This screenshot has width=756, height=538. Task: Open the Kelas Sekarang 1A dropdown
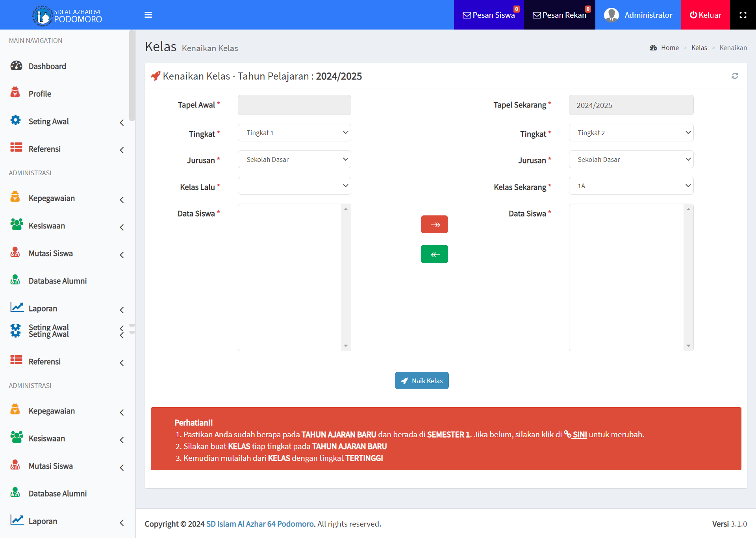point(631,186)
